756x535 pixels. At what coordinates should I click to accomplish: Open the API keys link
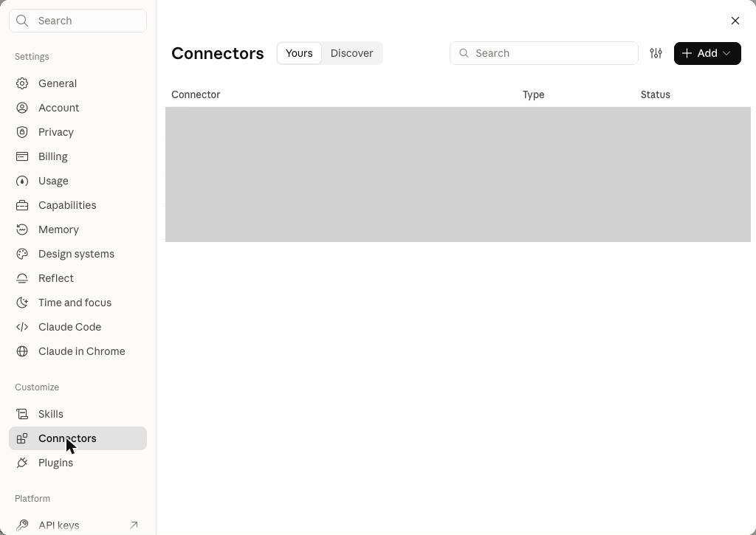(x=78, y=525)
